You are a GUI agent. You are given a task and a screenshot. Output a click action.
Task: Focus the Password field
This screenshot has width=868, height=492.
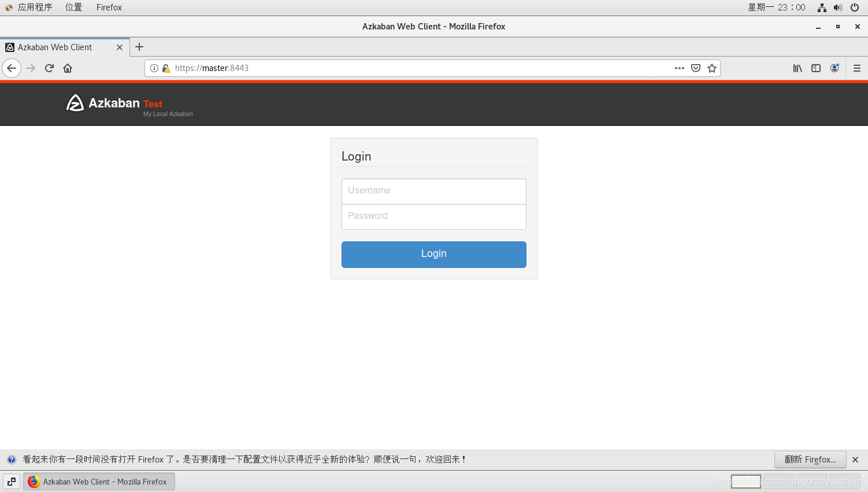(x=434, y=217)
